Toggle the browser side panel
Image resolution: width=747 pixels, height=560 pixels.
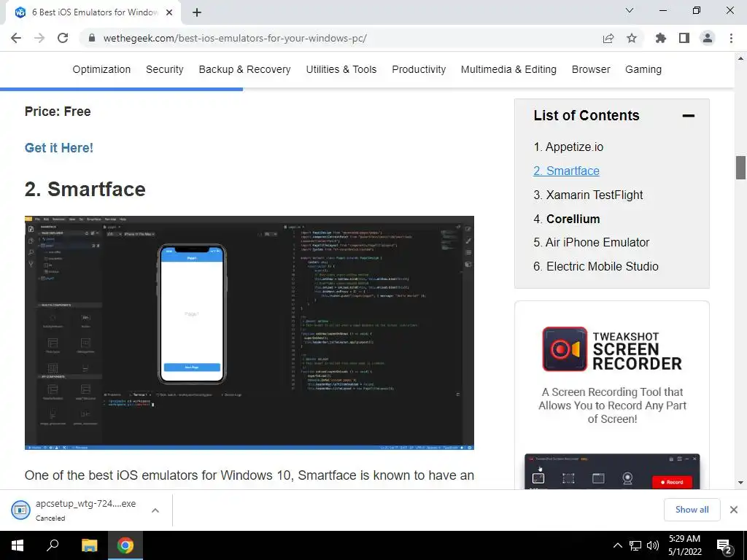click(x=684, y=38)
